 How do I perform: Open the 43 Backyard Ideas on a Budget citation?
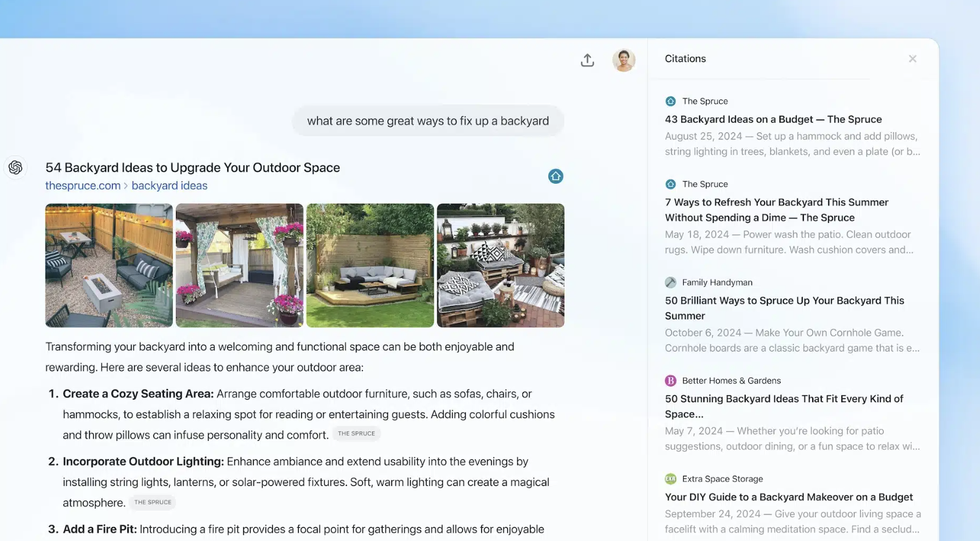coord(773,119)
